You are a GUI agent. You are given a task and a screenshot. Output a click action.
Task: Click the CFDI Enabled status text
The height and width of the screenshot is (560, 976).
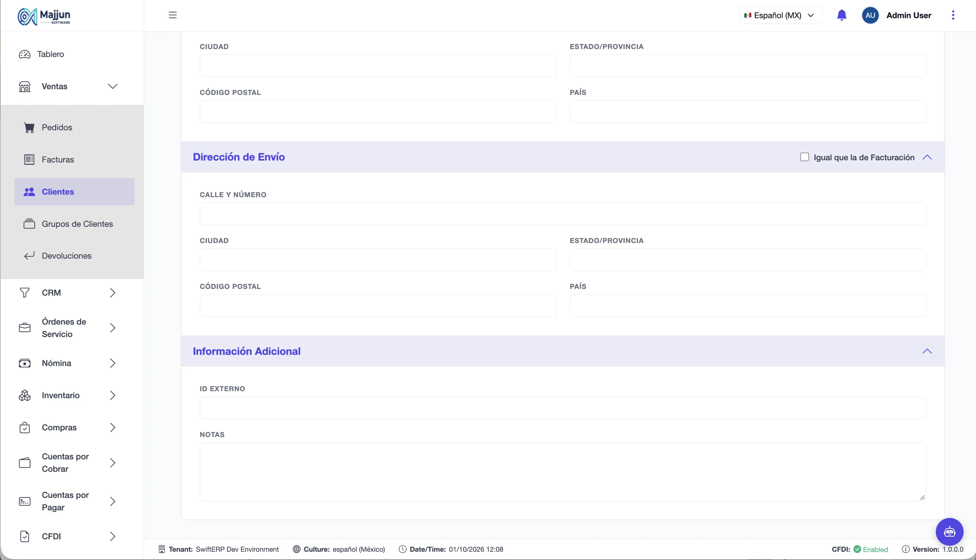(875, 549)
